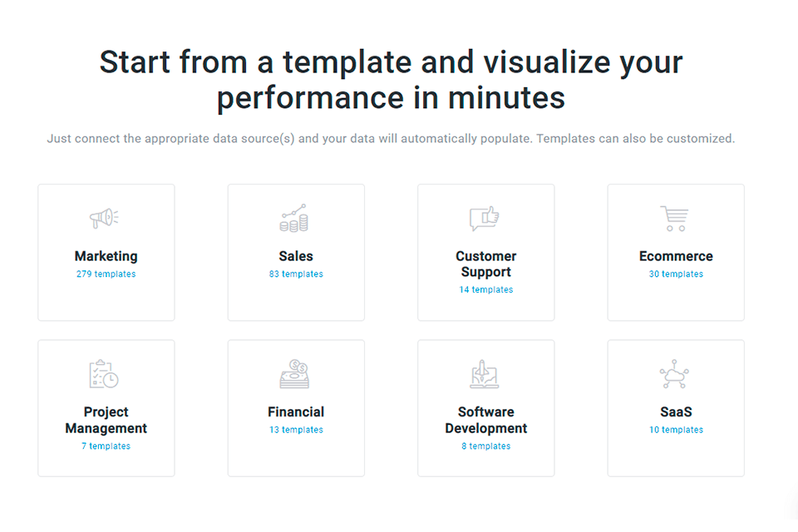Click the Marketing megaphone icon

pyautogui.click(x=105, y=219)
